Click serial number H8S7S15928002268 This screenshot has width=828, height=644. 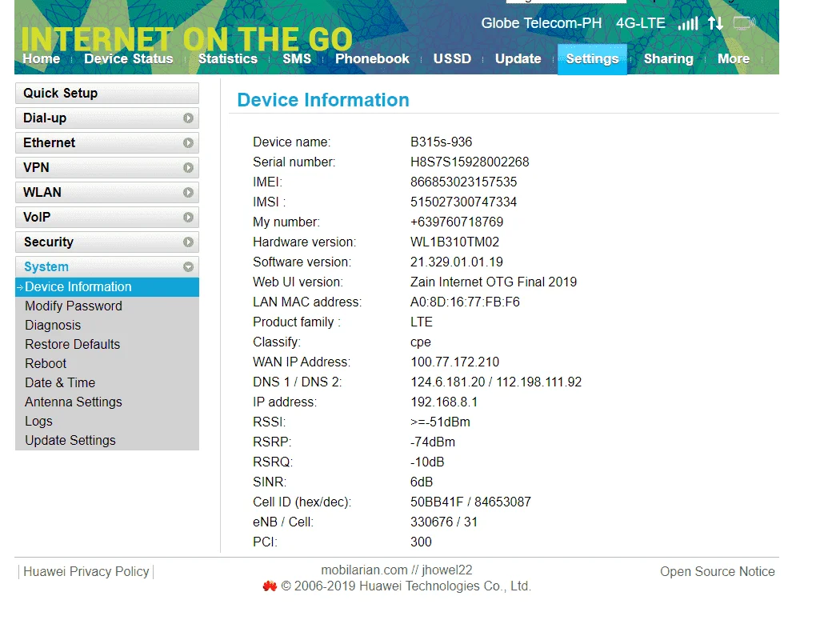470,162
